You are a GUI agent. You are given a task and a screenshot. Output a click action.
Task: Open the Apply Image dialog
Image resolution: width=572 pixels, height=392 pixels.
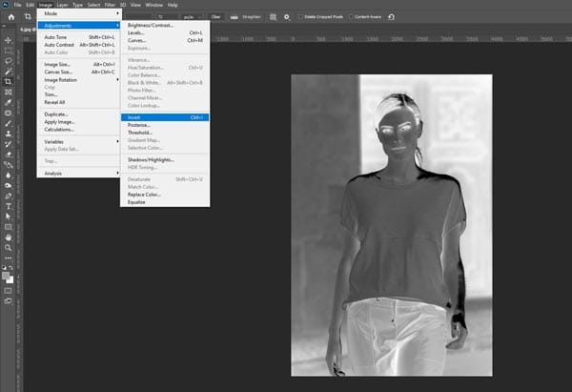click(x=79, y=122)
